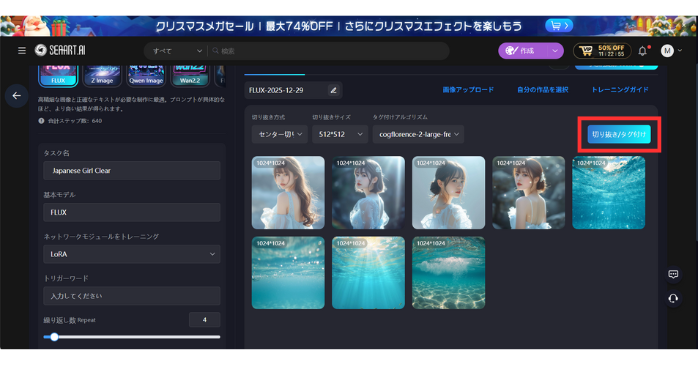This screenshot has height=365, width=698.
Task: Click the 合計ステップ数: 640 text
Action: 75,121
